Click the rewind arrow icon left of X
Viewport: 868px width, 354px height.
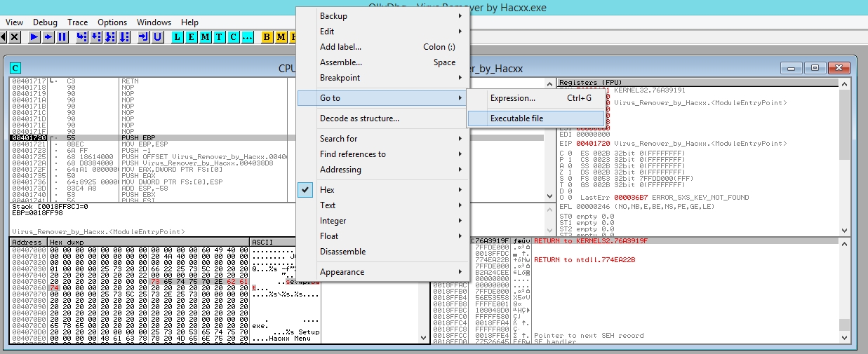tap(4, 36)
